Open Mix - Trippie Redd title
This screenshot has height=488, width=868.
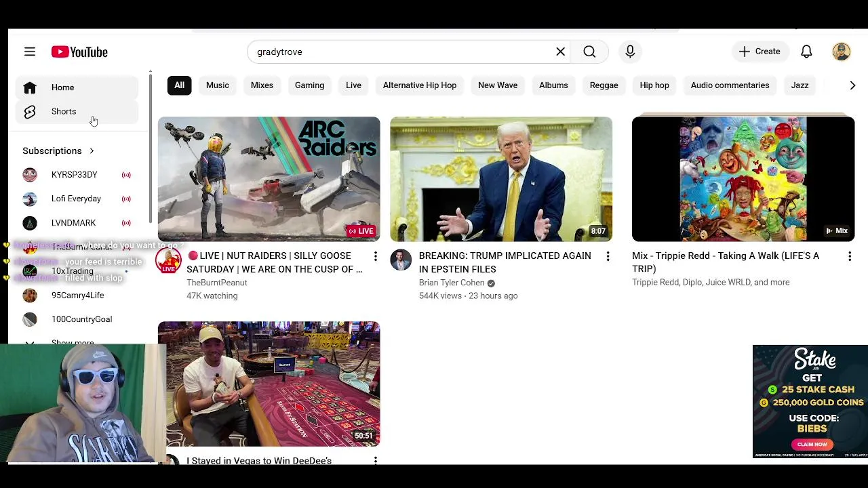[x=726, y=262]
